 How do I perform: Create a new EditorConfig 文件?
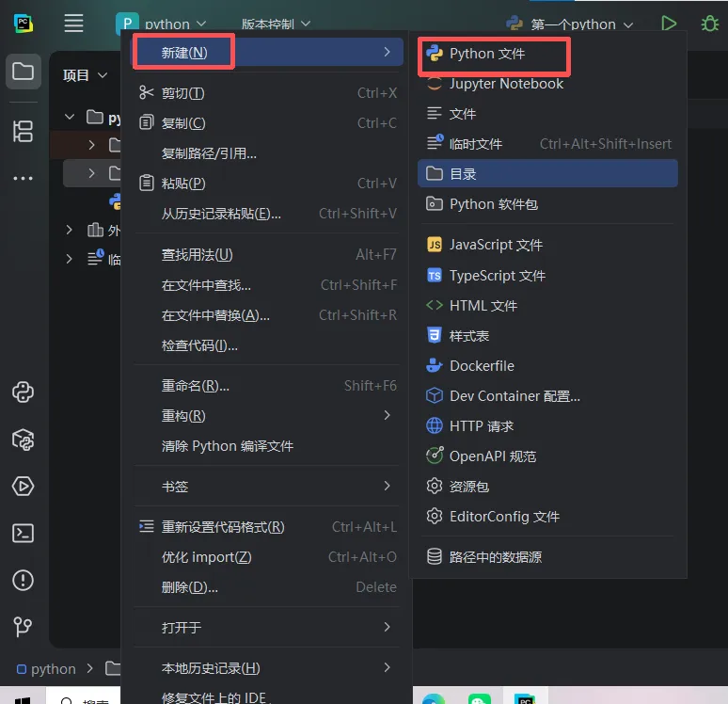547,517
